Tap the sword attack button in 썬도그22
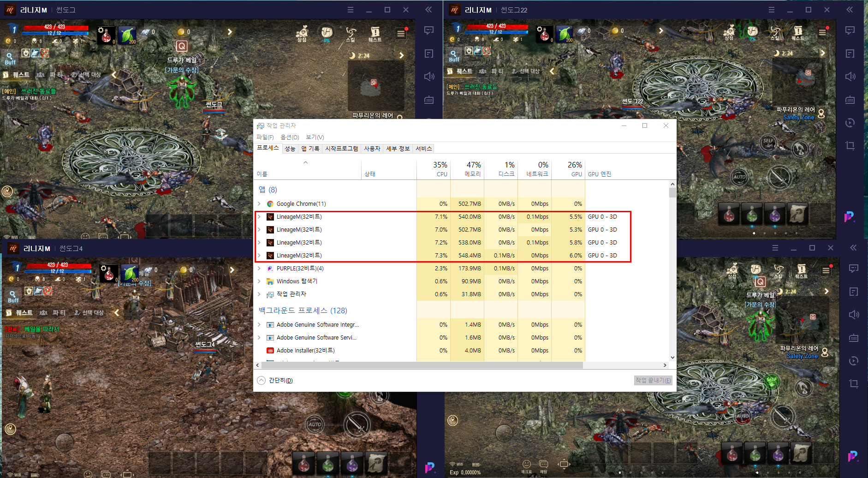 (779, 177)
